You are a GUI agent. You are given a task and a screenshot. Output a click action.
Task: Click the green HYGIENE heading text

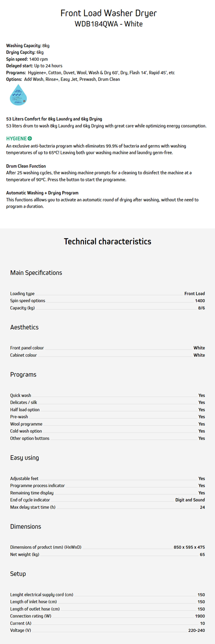click(x=16, y=139)
